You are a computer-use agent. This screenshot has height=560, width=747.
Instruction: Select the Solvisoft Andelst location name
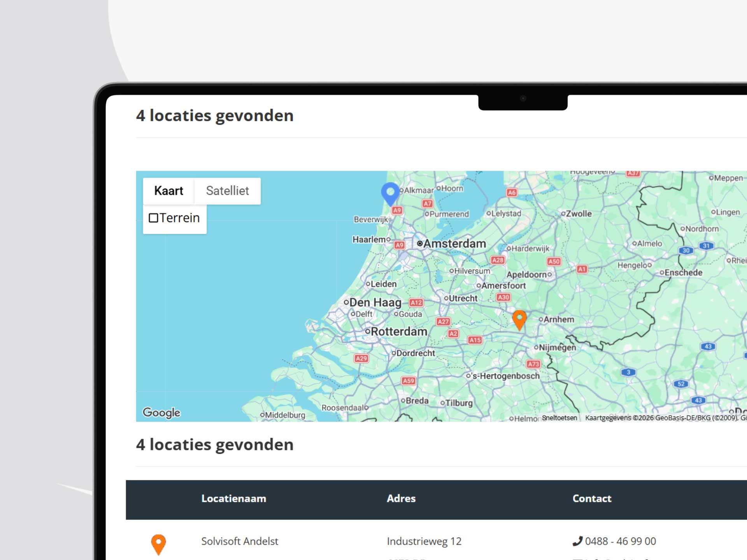pyautogui.click(x=240, y=541)
